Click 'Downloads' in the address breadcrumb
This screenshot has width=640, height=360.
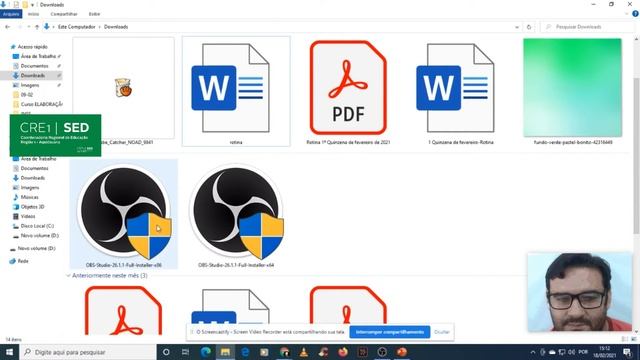click(116, 27)
